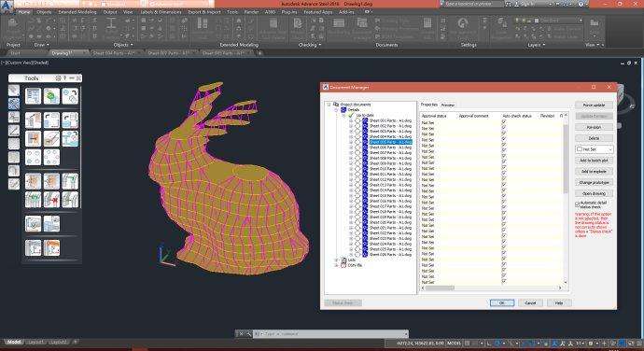
Task: Click the Document Manager title bar icon
Action: [x=326, y=87]
